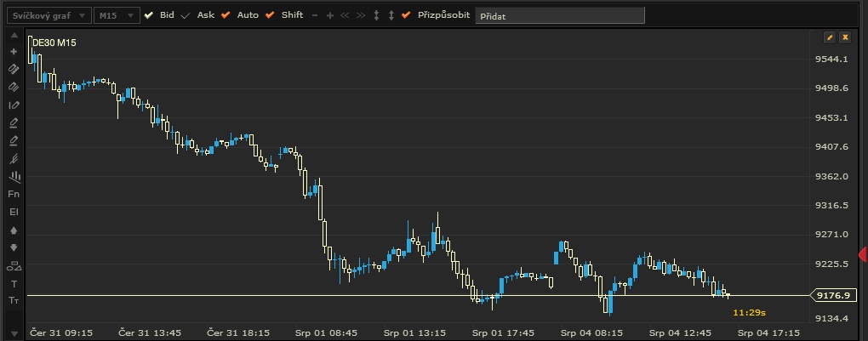Select the solid up arrow marker tool
Image resolution: width=868 pixels, height=341 pixels.
point(14,230)
